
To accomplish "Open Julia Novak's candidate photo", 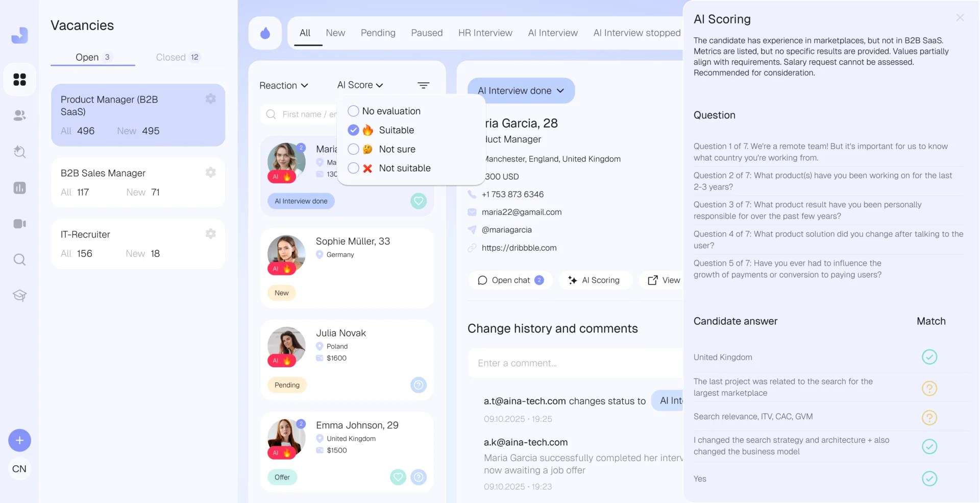I will tap(286, 346).
